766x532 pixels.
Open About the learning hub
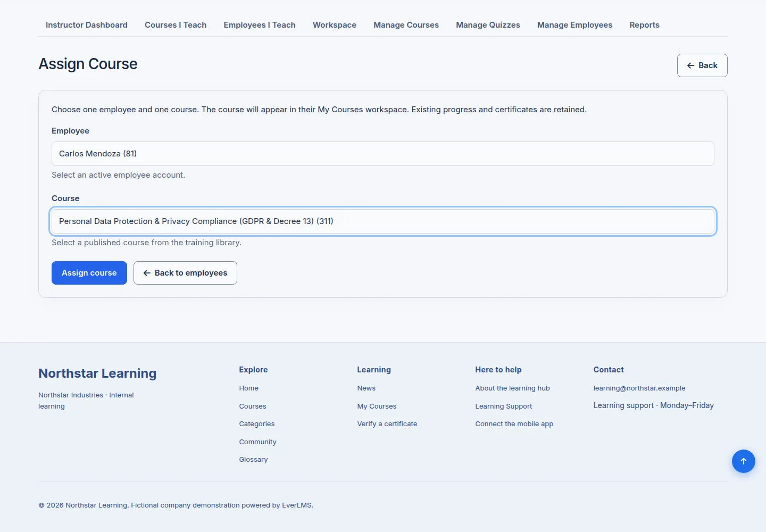point(513,388)
